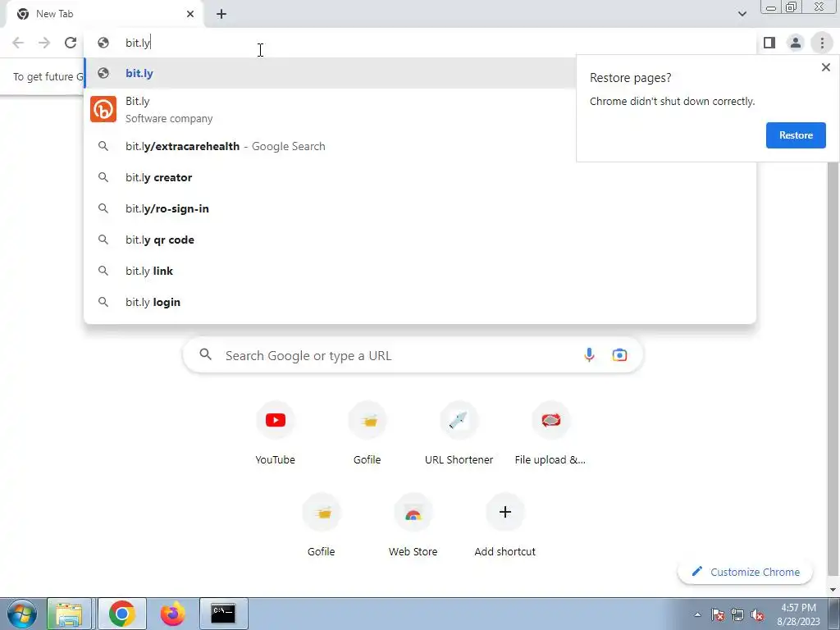Open the Chrome profile avatar icon
The width and height of the screenshot is (840, 630).
(796, 43)
